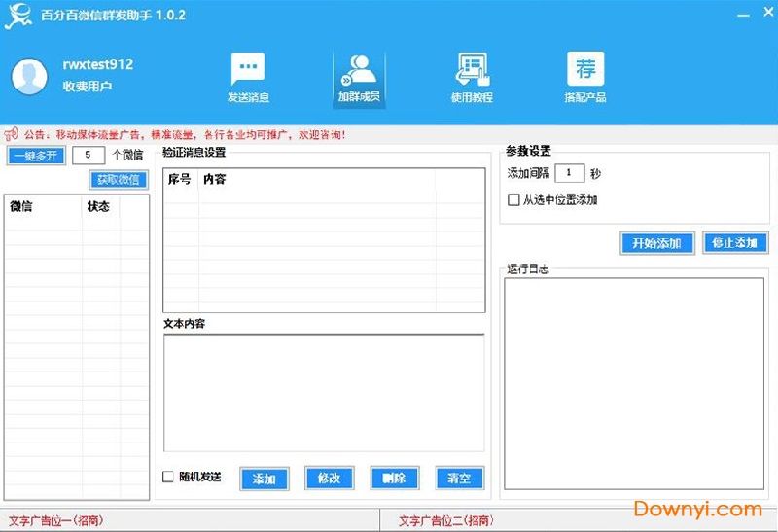Click the 状态 column header
The width and height of the screenshot is (778, 532).
coord(101,206)
